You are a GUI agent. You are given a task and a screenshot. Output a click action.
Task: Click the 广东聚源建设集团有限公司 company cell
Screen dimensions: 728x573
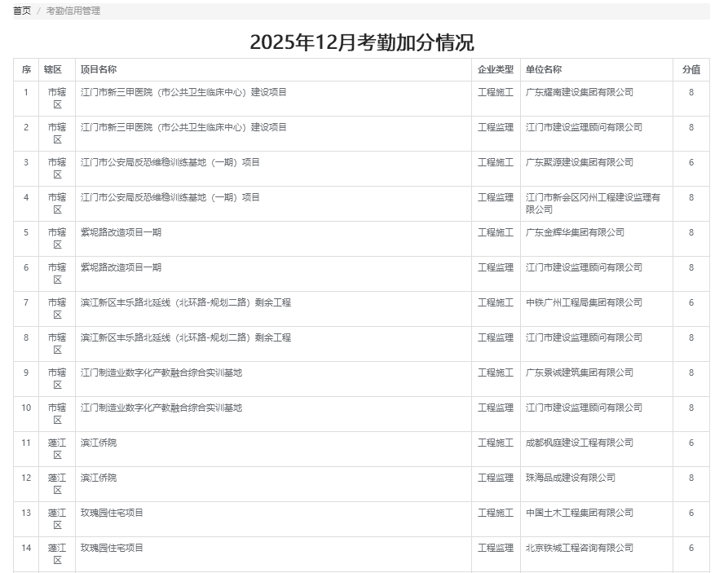pos(579,162)
